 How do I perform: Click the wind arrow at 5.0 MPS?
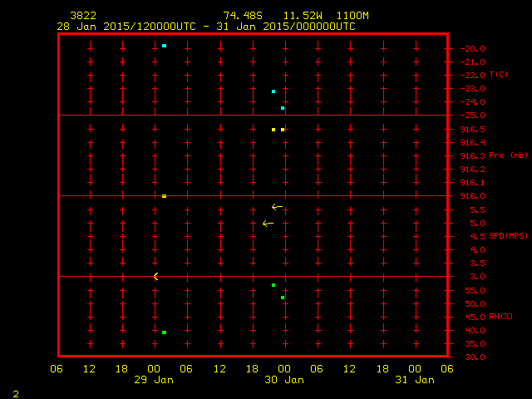click(268, 224)
